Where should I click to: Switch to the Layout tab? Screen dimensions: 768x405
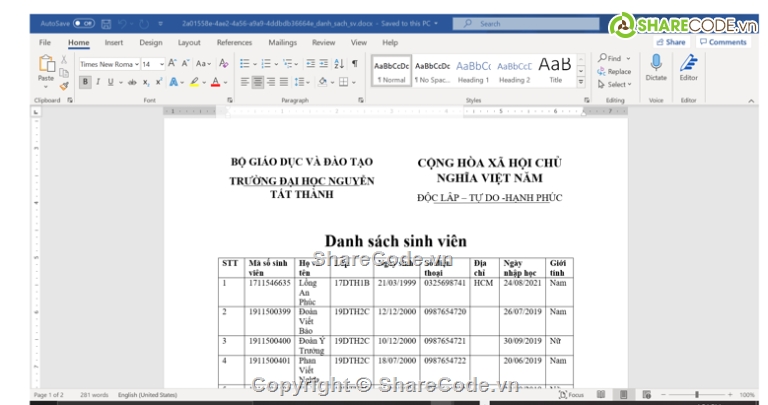(x=189, y=43)
